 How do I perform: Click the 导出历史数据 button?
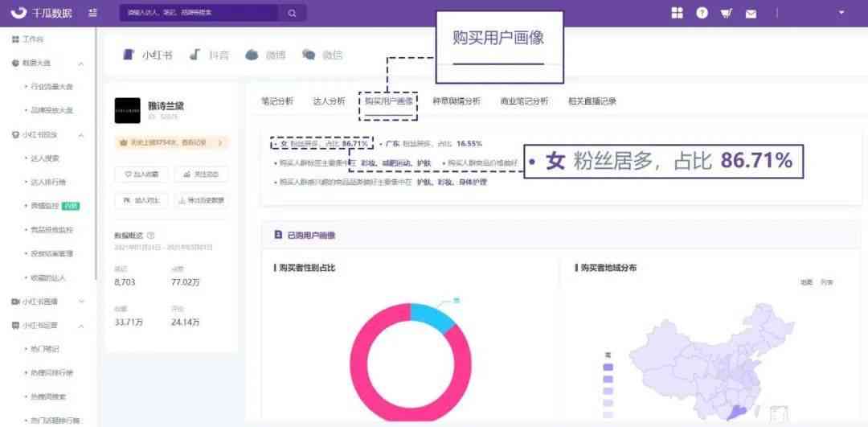tap(201, 200)
